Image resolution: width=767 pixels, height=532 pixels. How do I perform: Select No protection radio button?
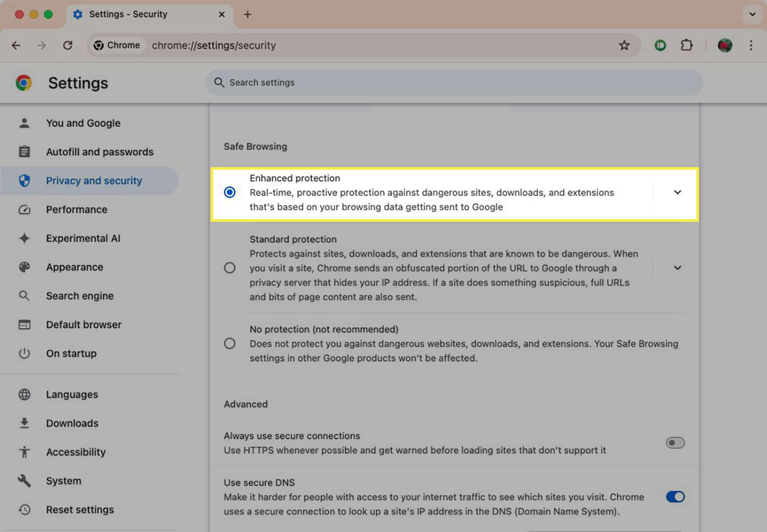click(x=230, y=343)
